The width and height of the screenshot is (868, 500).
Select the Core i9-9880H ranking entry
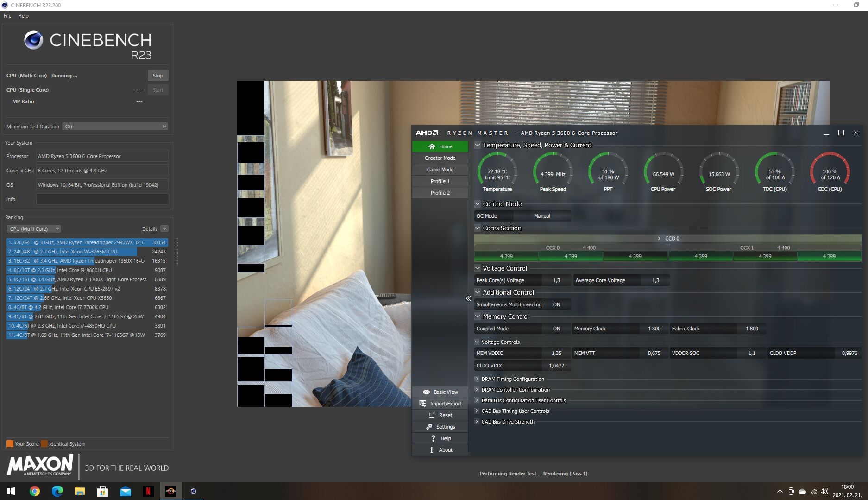87,270
